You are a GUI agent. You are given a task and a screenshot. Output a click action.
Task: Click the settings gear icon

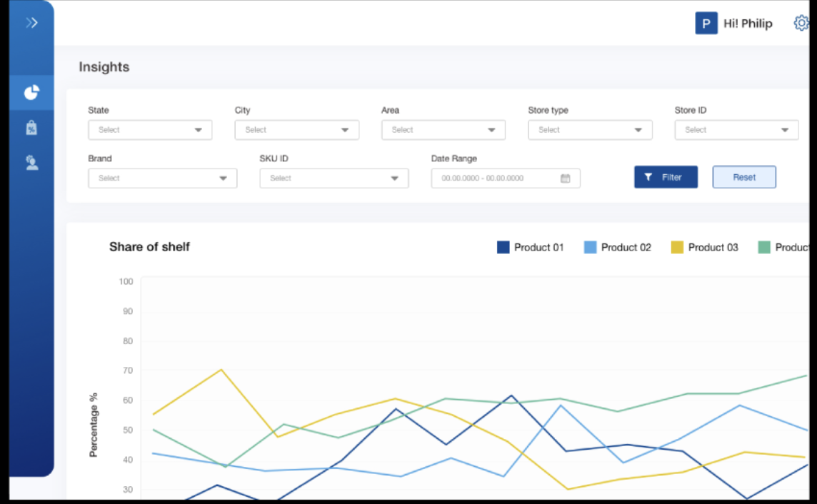(801, 24)
